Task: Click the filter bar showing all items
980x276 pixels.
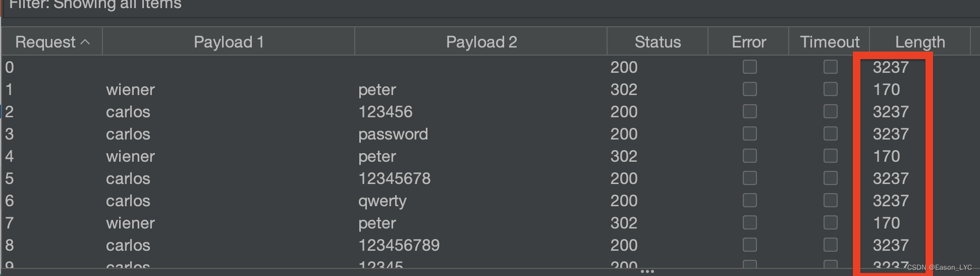Action: [490, 6]
